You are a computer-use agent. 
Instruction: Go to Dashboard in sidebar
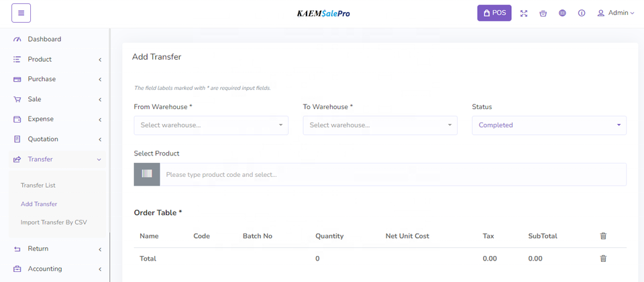(44, 40)
